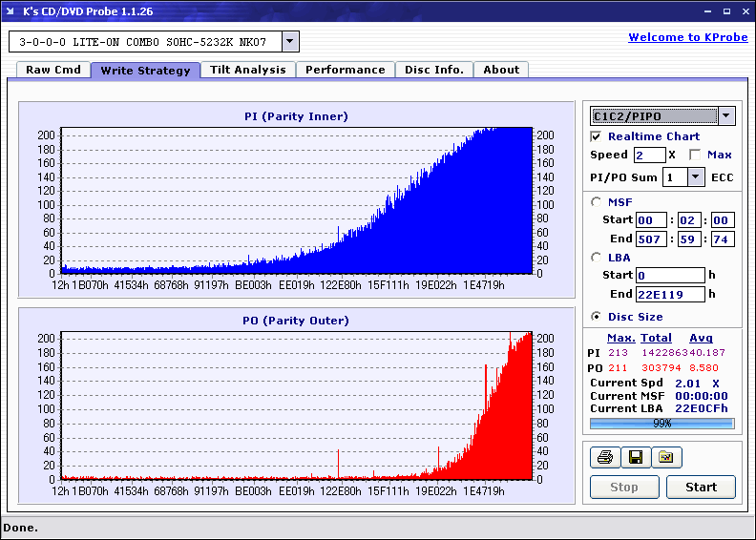
Task: Click the PO max value 211
Action: point(618,367)
